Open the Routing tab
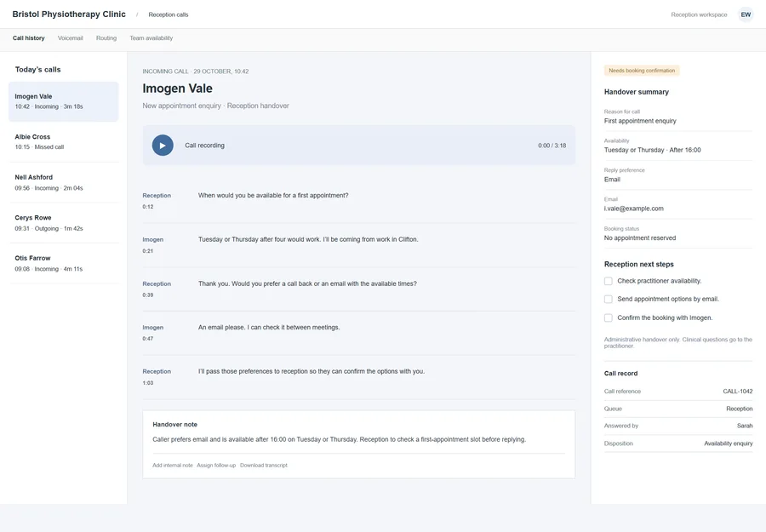 pyautogui.click(x=106, y=38)
